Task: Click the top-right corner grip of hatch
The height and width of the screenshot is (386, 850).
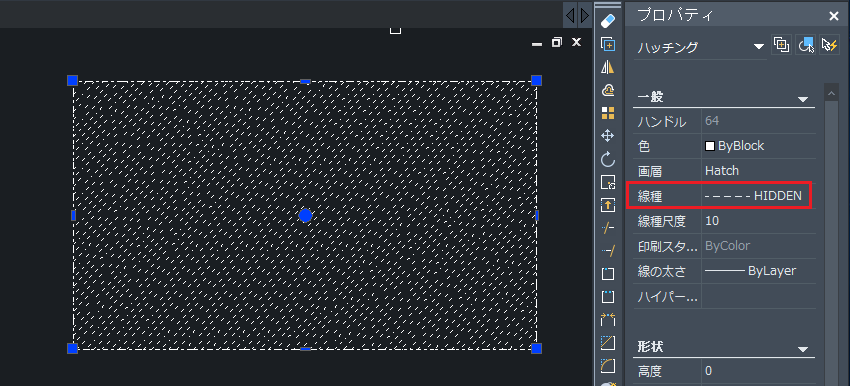Action: point(537,81)
